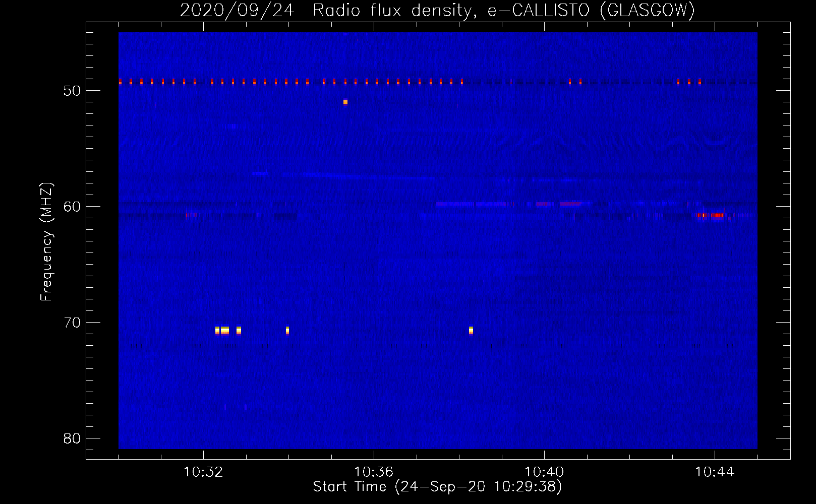Click the "60" frequency tick label
Viewport: 816px width, 504px height.
pos(72,207)
